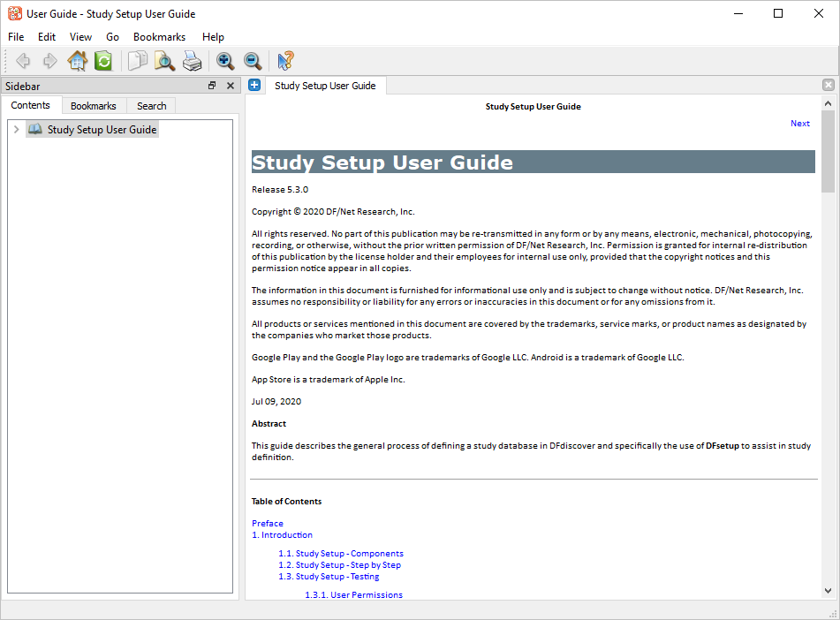Click the Print icon

[192, 61]
